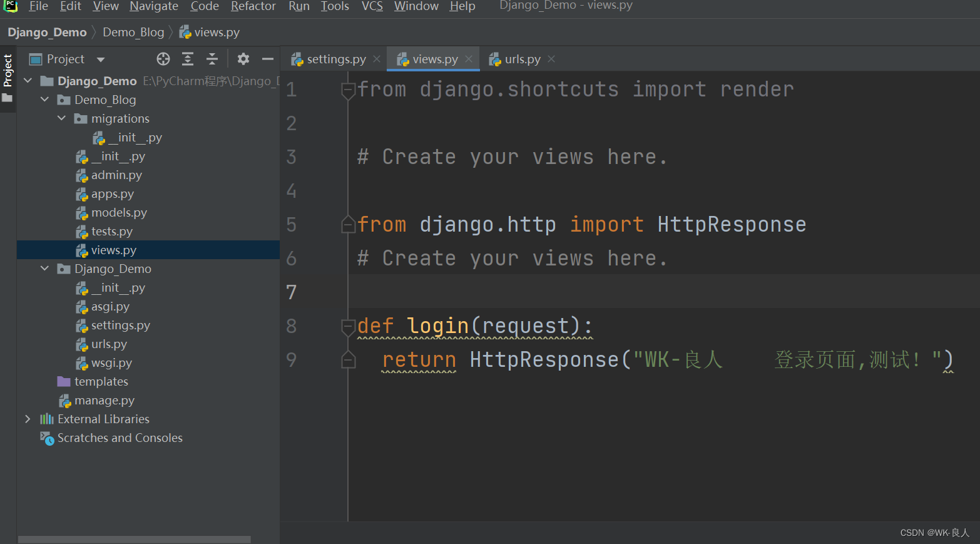Click the locate current file target icon
This screenshot has height=544, width=980.
pos(163,59)
